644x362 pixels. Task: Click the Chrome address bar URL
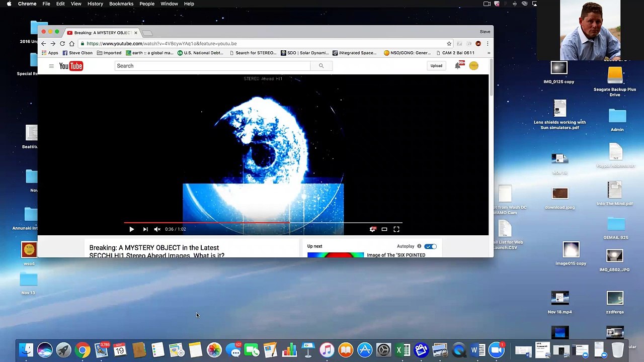coord(162,44)
